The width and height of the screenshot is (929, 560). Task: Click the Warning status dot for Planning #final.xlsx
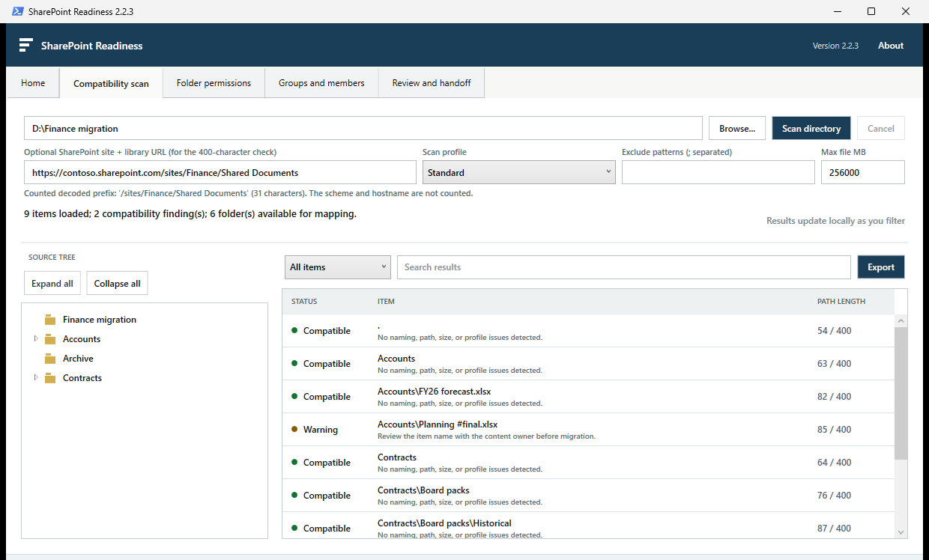[x=294, y=429]
